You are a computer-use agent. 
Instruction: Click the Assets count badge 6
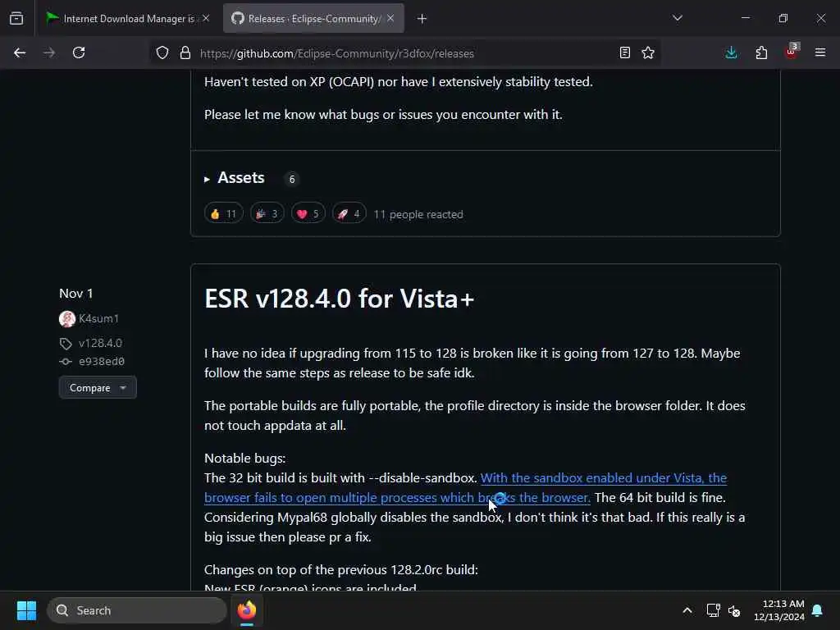click(292, 179)
